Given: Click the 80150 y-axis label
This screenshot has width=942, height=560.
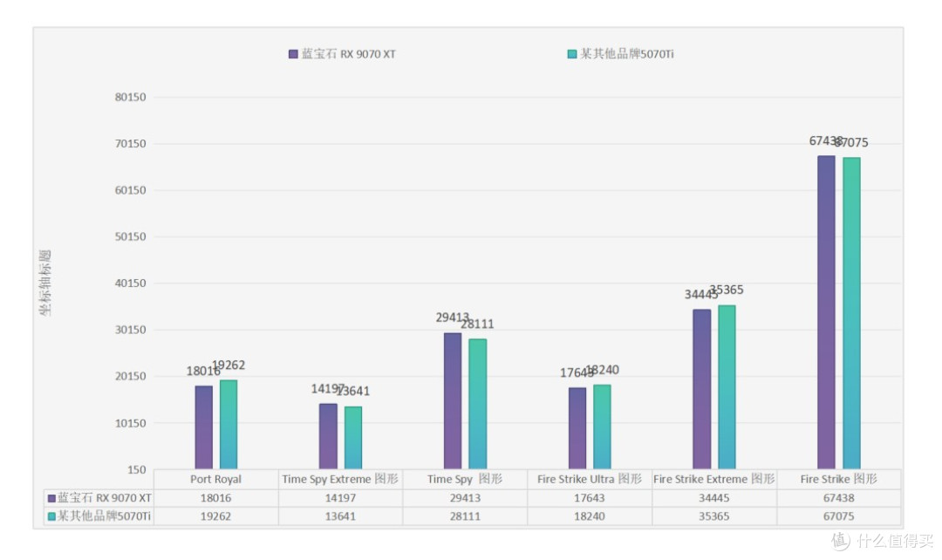Looking at the screenshot, I should click(x=130, y=98).
